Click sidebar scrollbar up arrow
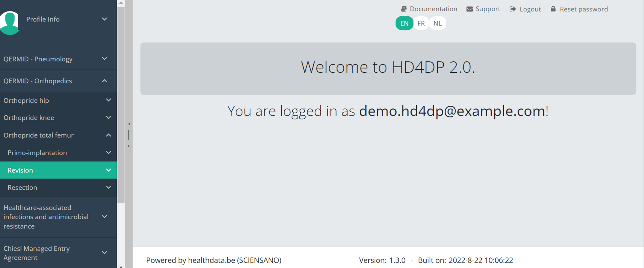The height and width of the screenshot is (268, 644). coord(121,3)
